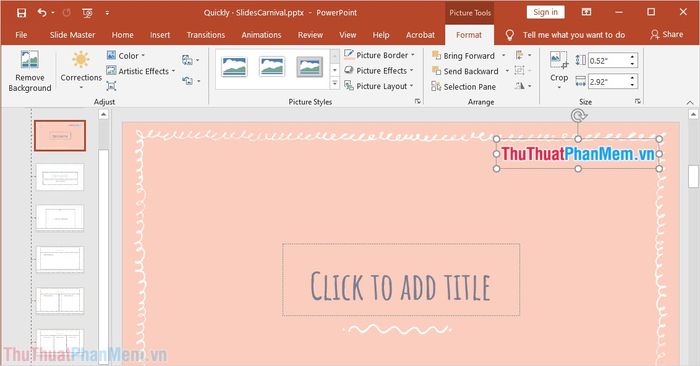Click the Share button
The image size is (700, 366).
(667, 34)
